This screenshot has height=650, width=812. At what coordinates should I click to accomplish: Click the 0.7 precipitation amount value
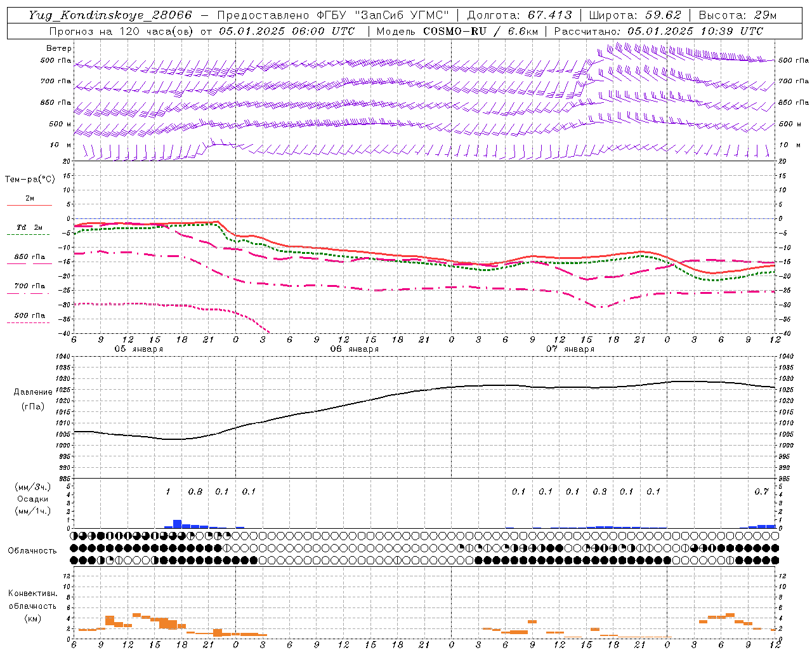(761, 491)
